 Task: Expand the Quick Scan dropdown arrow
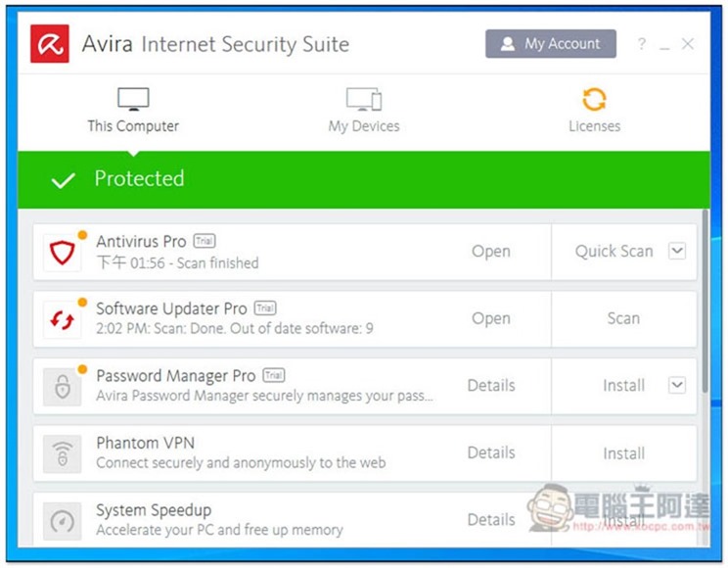(x=677, y=251)
